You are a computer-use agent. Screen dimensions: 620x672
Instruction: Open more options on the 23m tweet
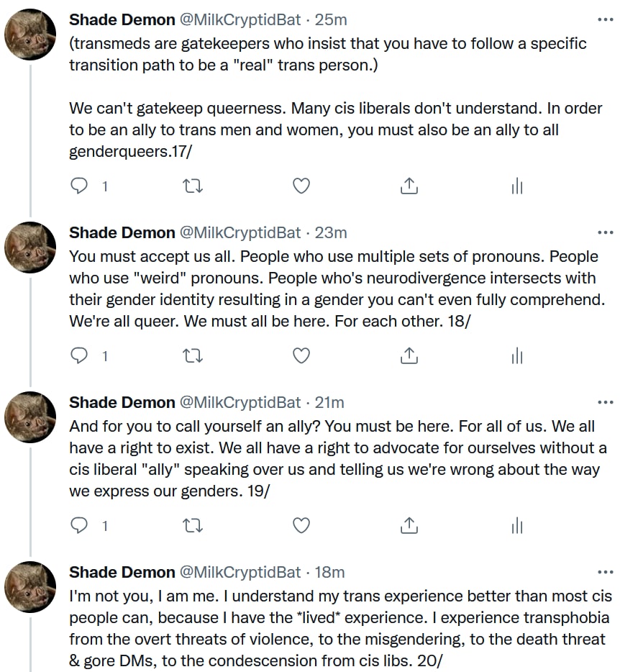[x=606, y=232]
